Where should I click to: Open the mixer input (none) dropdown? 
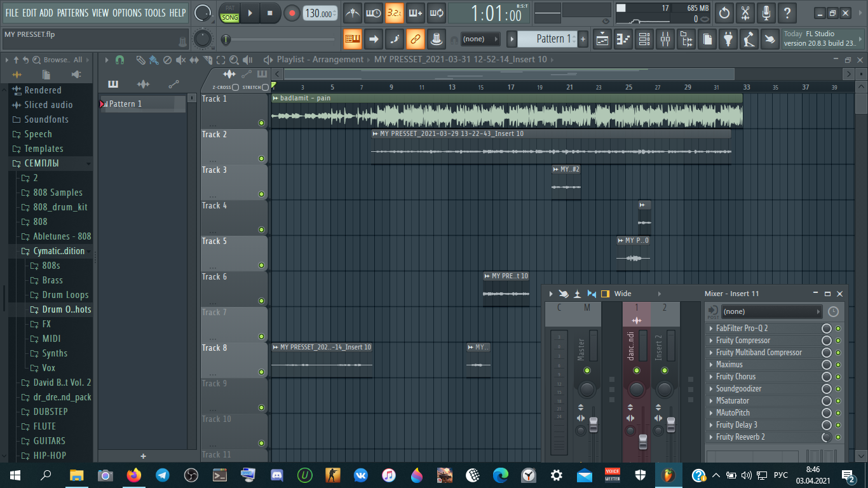tap(771, 311)
